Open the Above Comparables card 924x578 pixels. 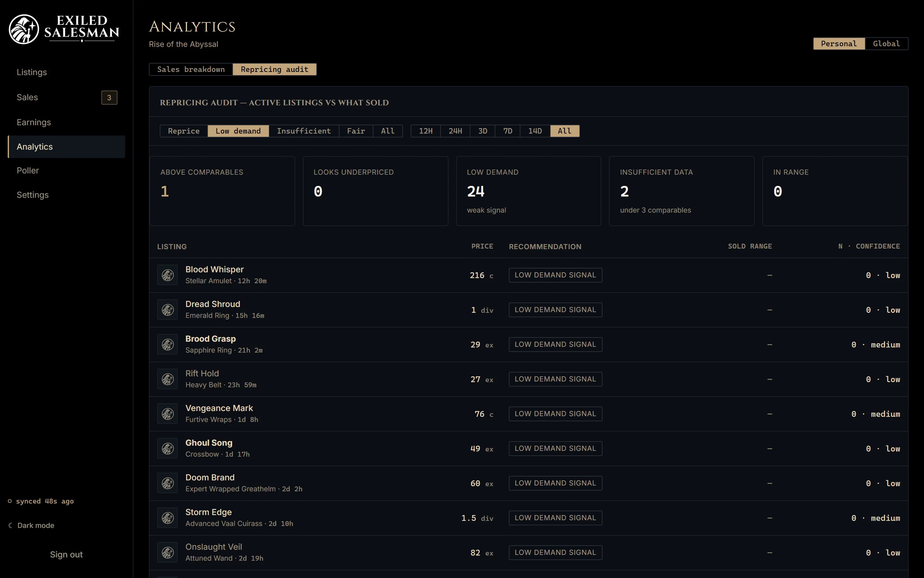(222, 191)
